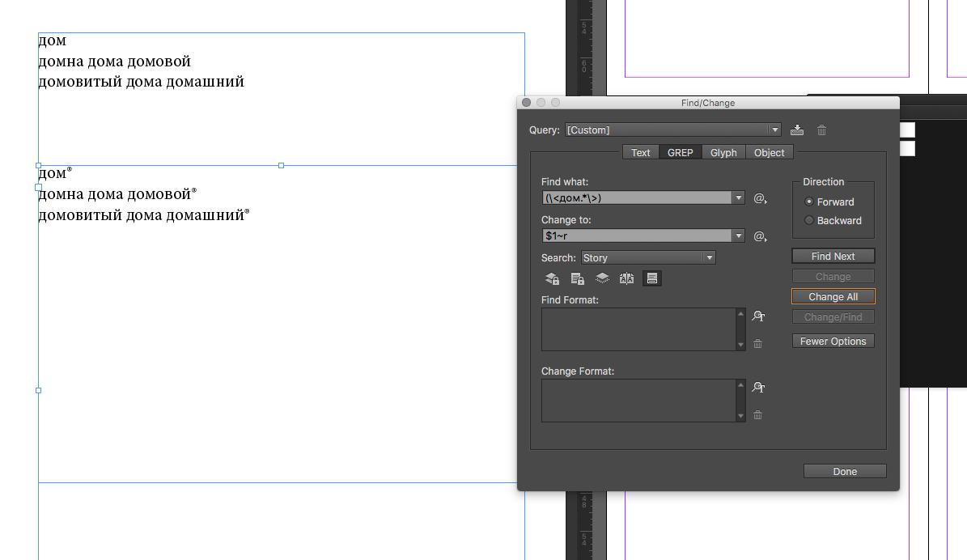Select Backward direction radio button
The width and height of the screenshot is (967, 560).
coord(809,220)
